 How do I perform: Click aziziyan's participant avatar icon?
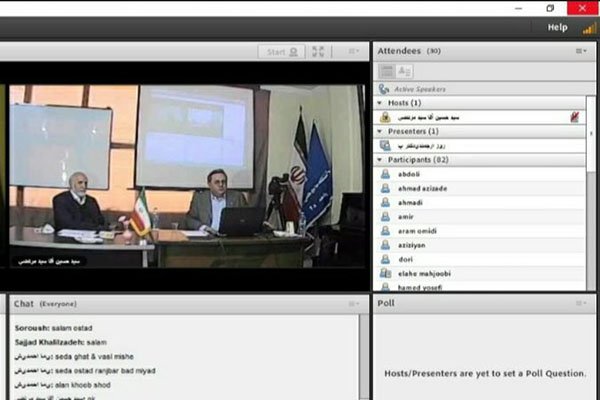point(385,245)
